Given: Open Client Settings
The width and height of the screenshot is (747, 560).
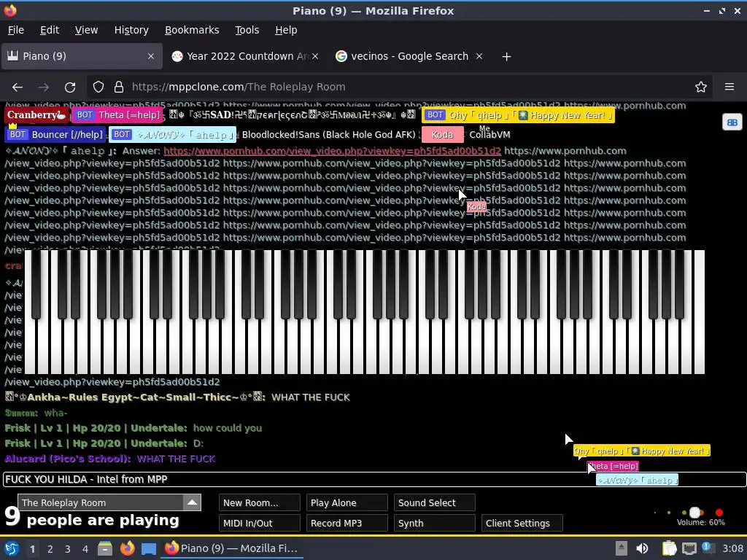Looking at the screenshot, I should coord(522,523).
